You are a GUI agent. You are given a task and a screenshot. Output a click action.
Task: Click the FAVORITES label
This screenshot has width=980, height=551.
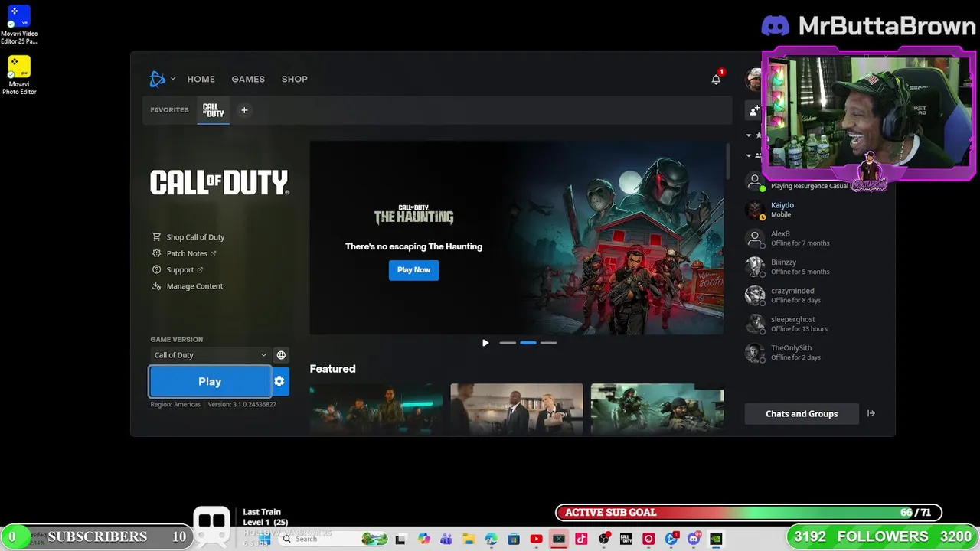(169, 110)
